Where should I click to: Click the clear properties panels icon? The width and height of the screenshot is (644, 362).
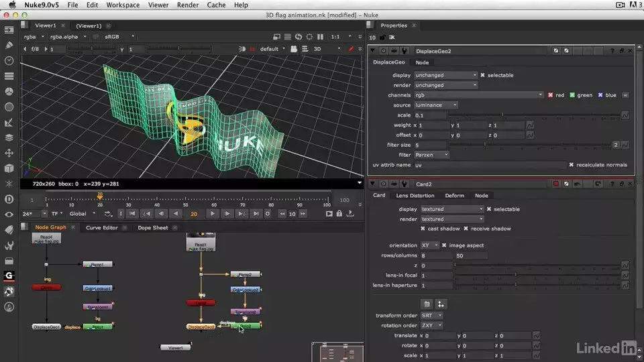tap(392, 38)
